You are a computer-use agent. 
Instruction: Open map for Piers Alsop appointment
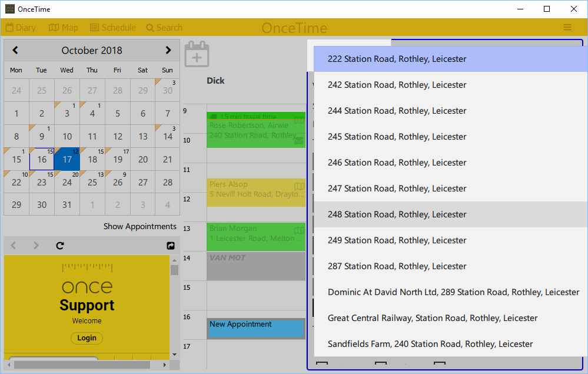299,187
